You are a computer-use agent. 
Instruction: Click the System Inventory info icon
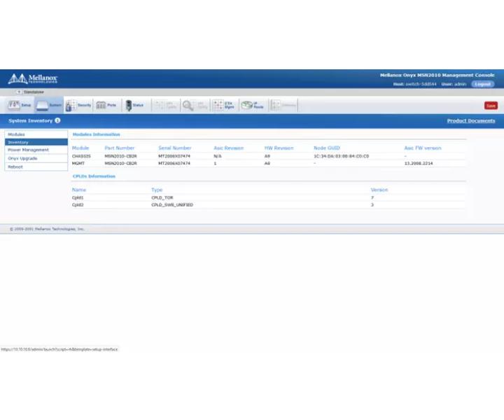point(57,120)
